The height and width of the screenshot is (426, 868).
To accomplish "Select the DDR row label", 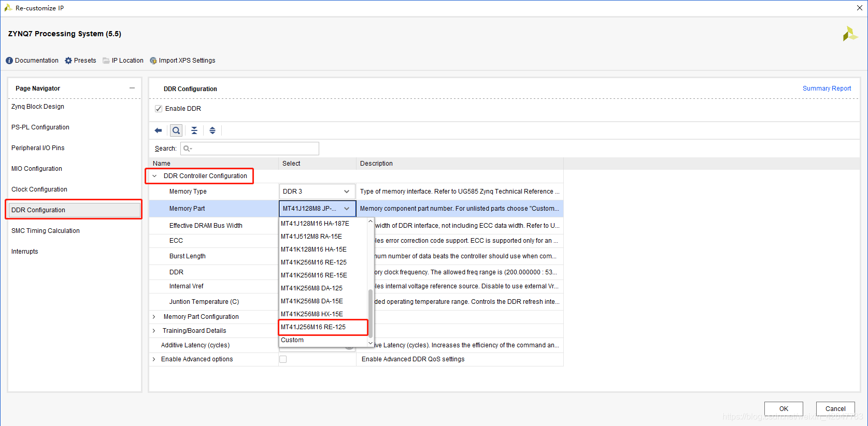I will 176,272.
